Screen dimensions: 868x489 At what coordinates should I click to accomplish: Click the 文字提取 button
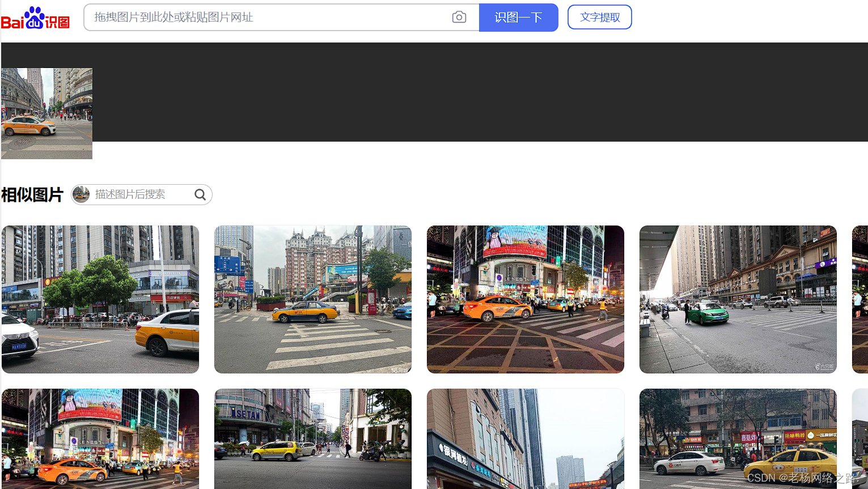click(600, 17)
